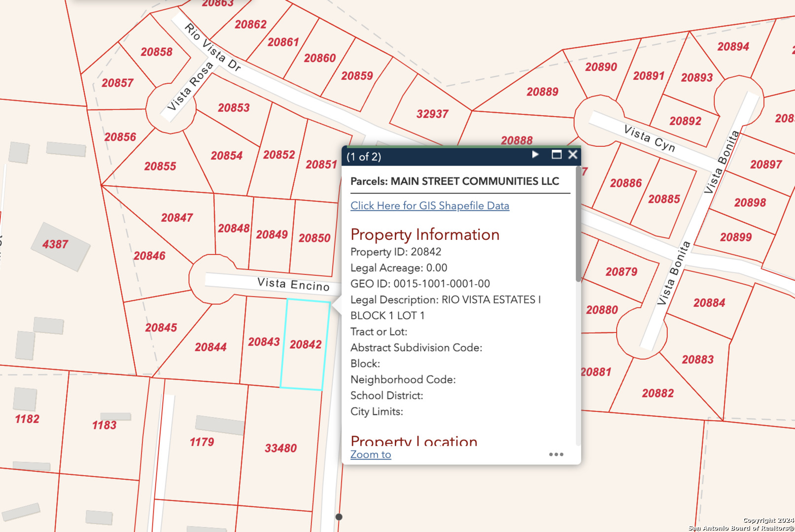Select parcel 32937 on map
This screenshot has height=532, width=795.
click(432, 114)
